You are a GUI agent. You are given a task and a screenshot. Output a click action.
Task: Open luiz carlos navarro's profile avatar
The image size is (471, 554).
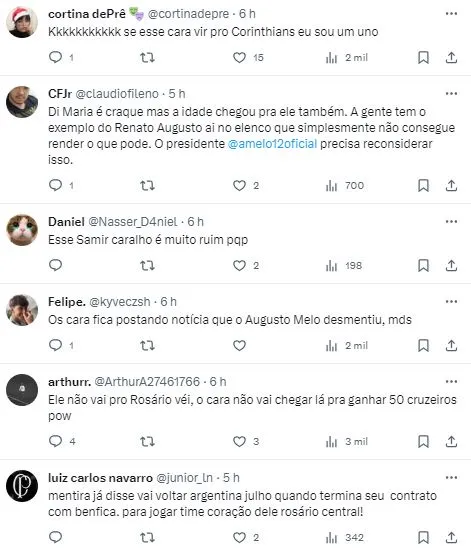[x=22, y=486]
